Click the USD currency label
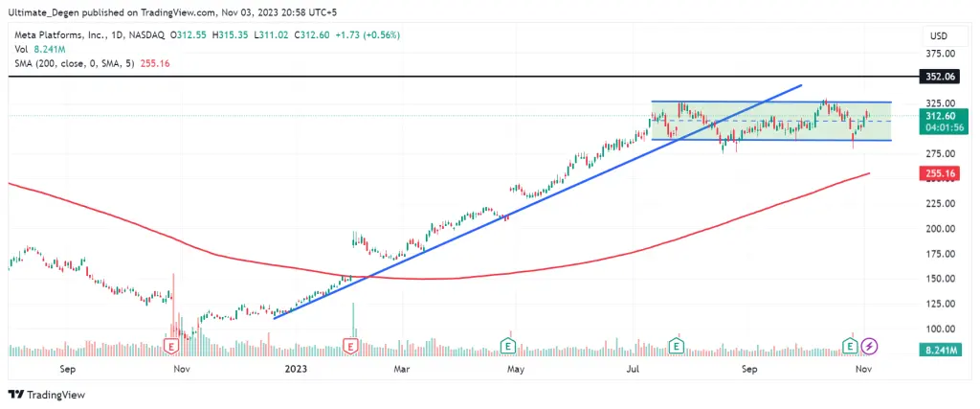 tap(939, 34)
